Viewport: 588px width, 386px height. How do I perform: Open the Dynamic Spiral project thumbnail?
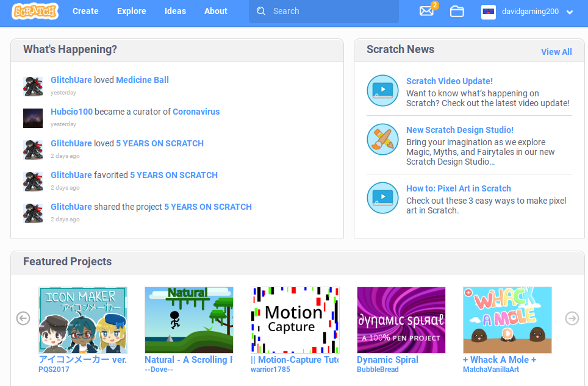[401, 320]
